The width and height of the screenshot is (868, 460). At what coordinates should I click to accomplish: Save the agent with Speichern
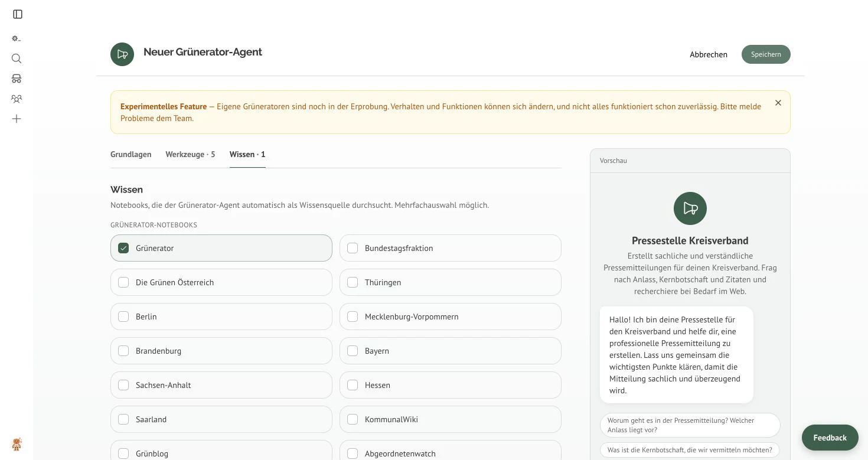tap(766, 54)
